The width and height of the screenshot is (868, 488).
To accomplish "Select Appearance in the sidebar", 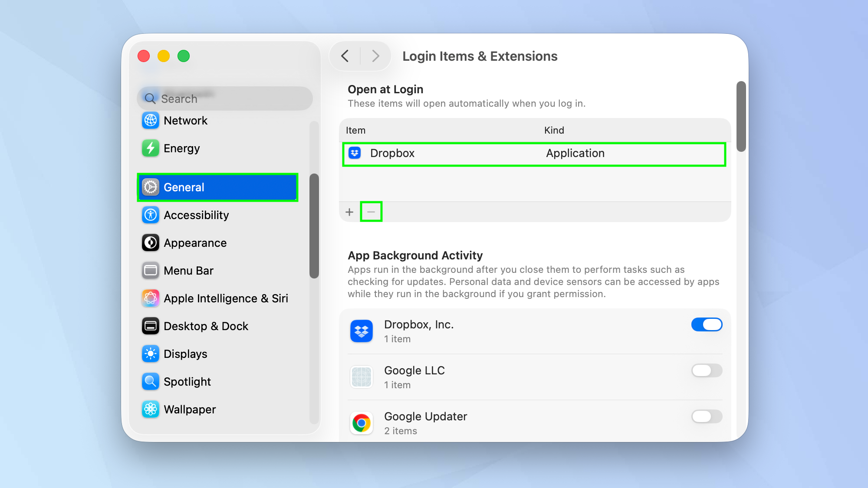I will [x=195, y=242].
